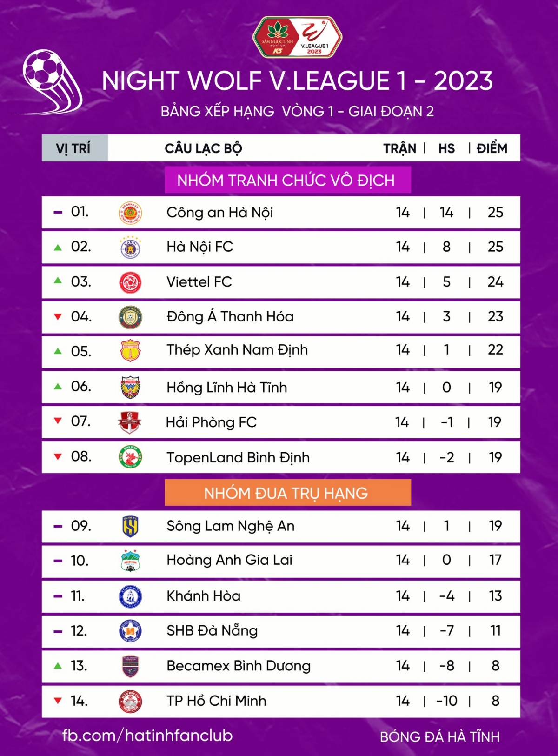Click the red down arrow beside 04.
The height and width of the screenshot is (756, 558).
tap(58, 317)
